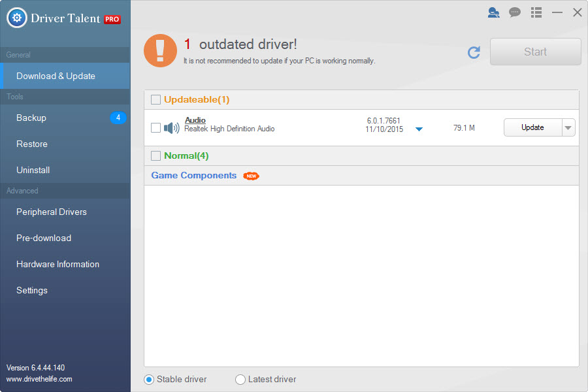
Task: Expand the driver version dropdown arrow
Action: click(419, 129)
